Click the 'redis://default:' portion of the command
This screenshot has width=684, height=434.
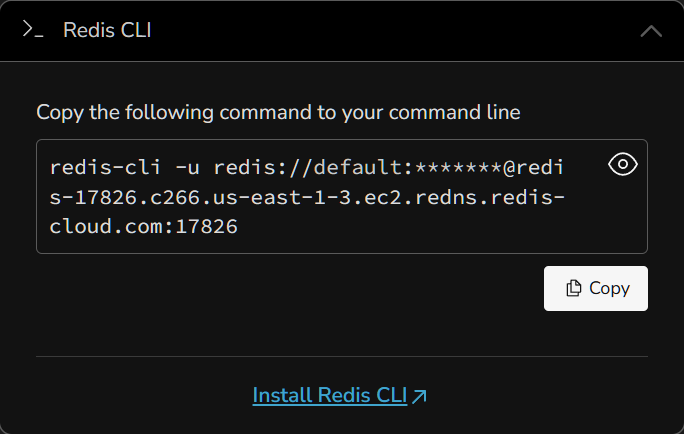[313, 167]
